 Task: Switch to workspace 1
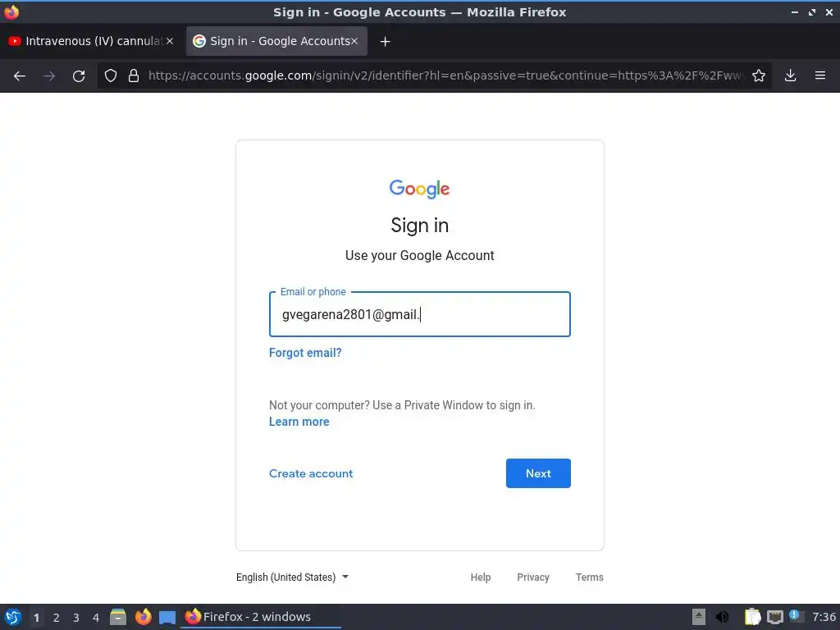[36, 617]
